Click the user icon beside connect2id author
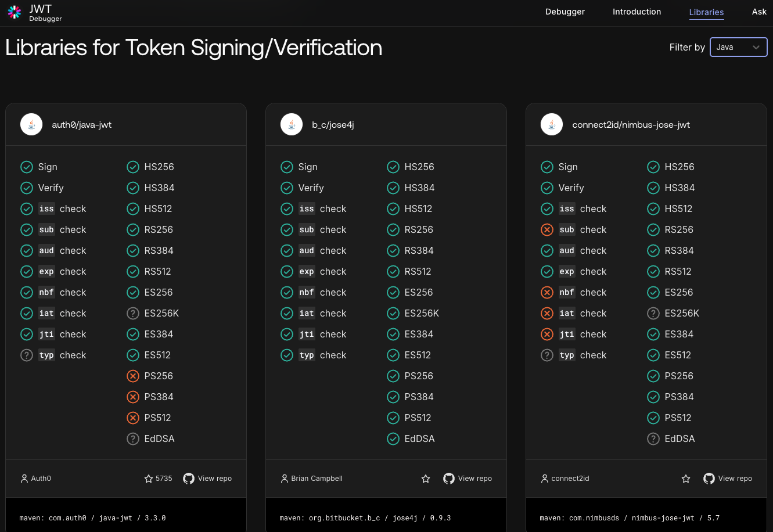Image resolution: width=773 pixels, height=532 pixels. pos(545,479)
